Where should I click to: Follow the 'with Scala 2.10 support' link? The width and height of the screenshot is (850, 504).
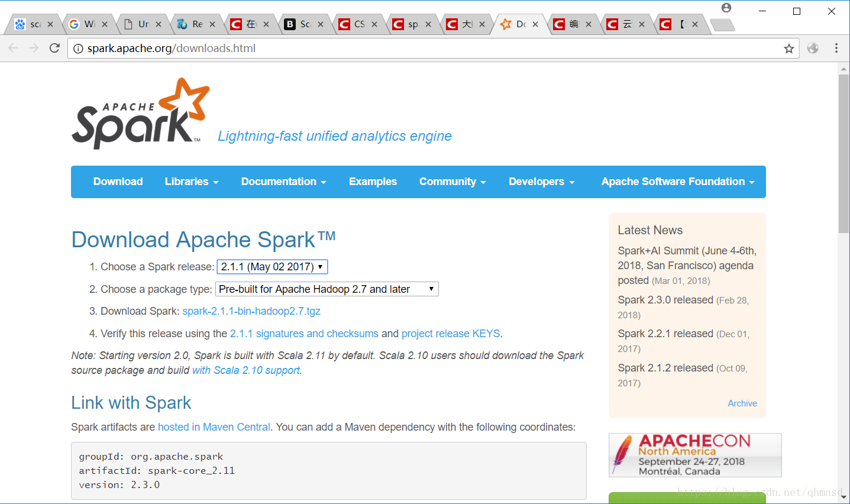[x=246, y=370]
